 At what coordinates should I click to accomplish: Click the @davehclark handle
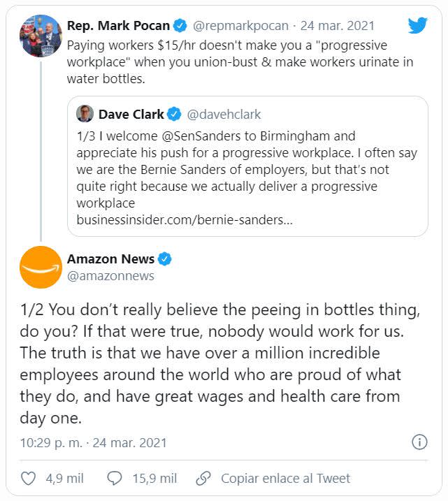click(x=224, y=114)
